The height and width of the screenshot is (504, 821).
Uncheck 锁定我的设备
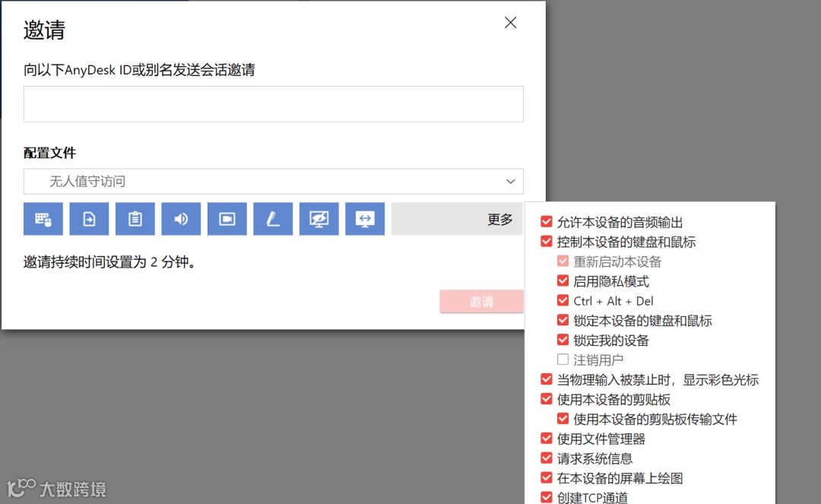(x=563, y=341)
